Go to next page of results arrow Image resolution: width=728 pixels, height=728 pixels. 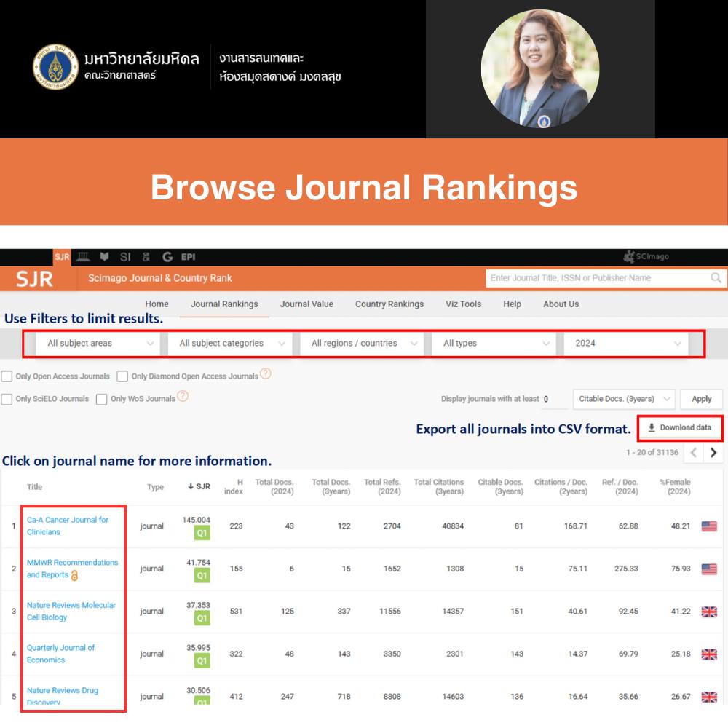[713, 453]
